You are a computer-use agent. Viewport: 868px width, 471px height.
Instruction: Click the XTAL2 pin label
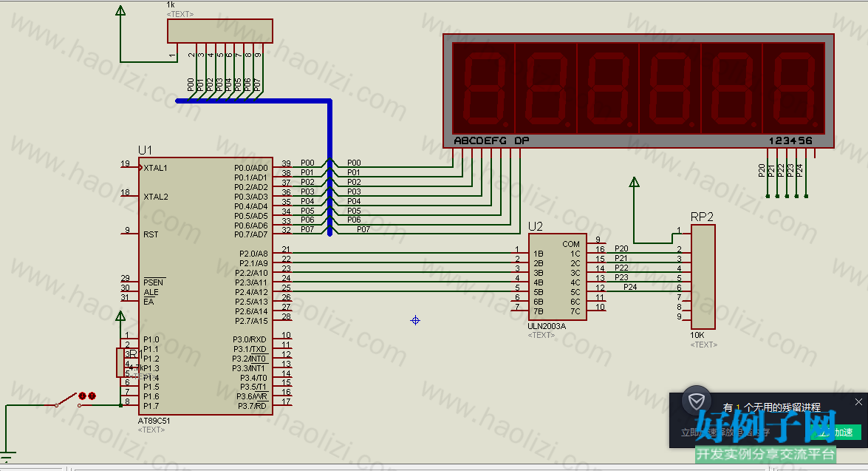[156, 197]
